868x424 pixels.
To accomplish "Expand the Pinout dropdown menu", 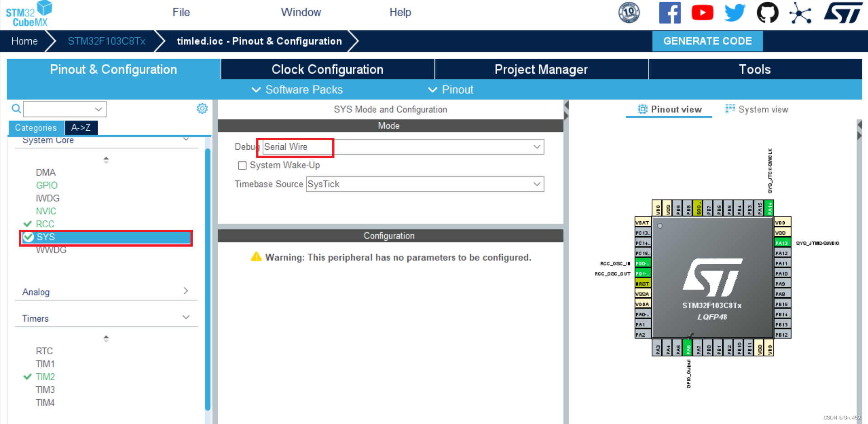I will tap(451, 90).
